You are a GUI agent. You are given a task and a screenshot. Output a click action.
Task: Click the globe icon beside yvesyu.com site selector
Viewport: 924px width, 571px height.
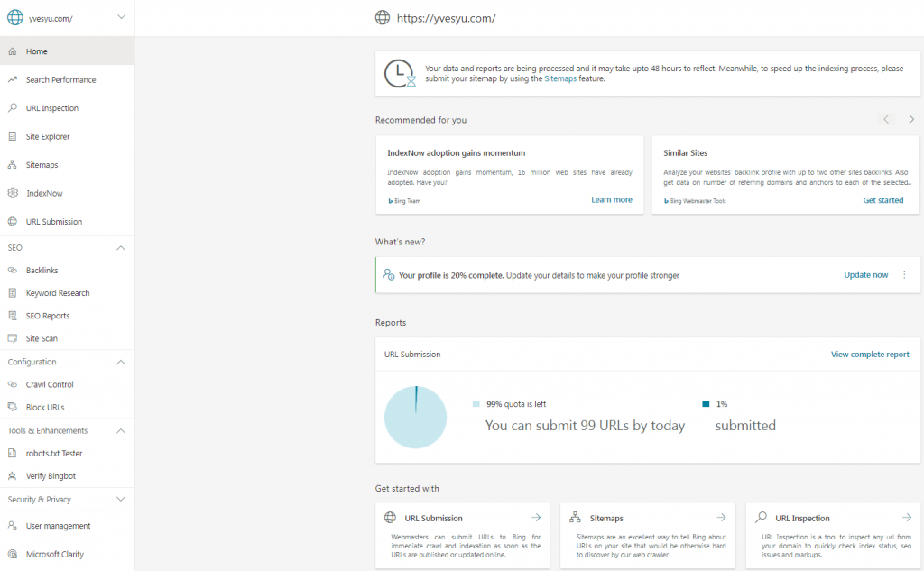(15, 18)
